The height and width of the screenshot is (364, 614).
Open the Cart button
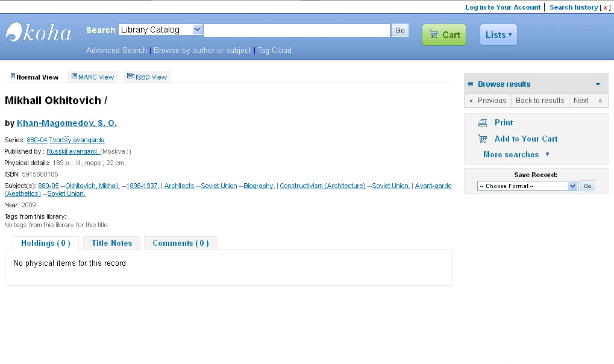(x=444, y=35)
